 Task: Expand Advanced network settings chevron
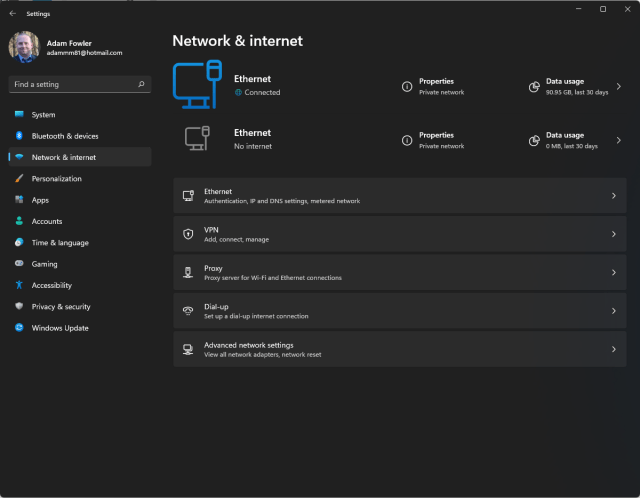[613, 349]
